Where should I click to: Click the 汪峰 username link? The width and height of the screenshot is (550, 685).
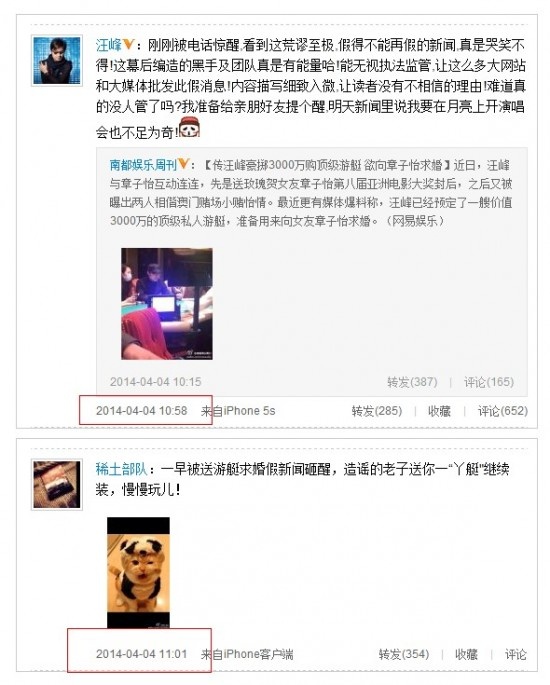point(108,45)
